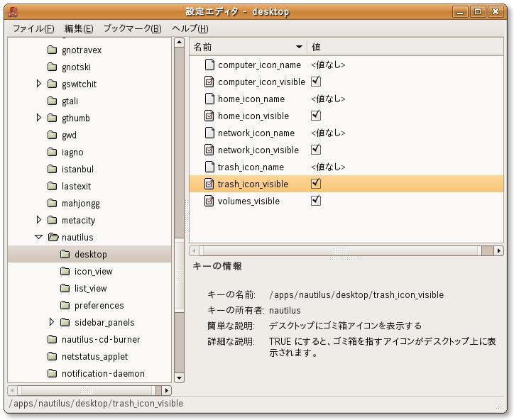Click the network_icon_name key document icon
The height and width of the screenshot is (420, 514).
click(x=209, y=133)
